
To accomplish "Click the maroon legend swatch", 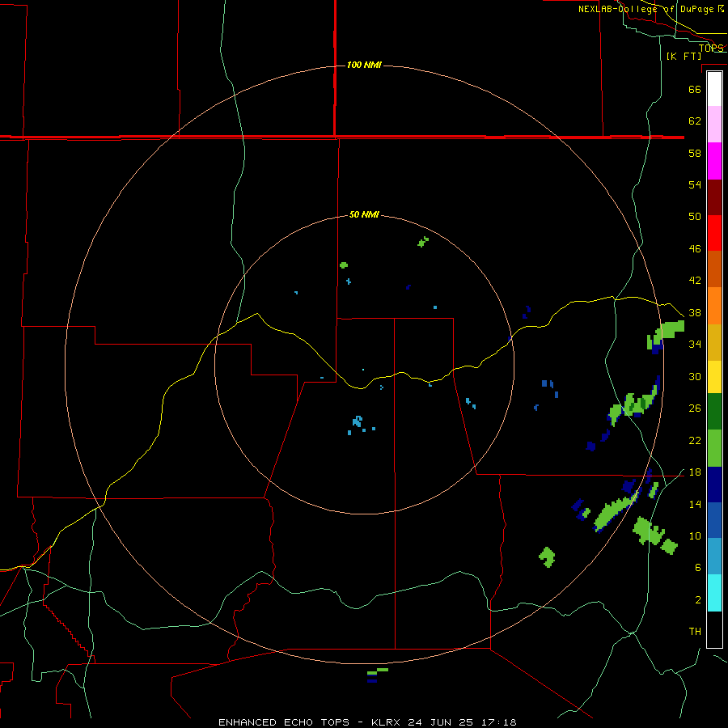I will coord(714,197).
